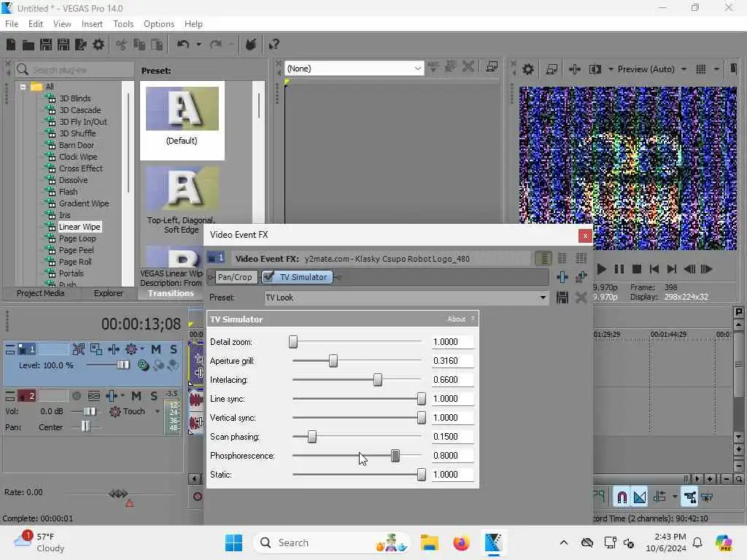Mute video track 1
Screen dimensions: 747x560
pyautogui.click(x=156, y=349)
